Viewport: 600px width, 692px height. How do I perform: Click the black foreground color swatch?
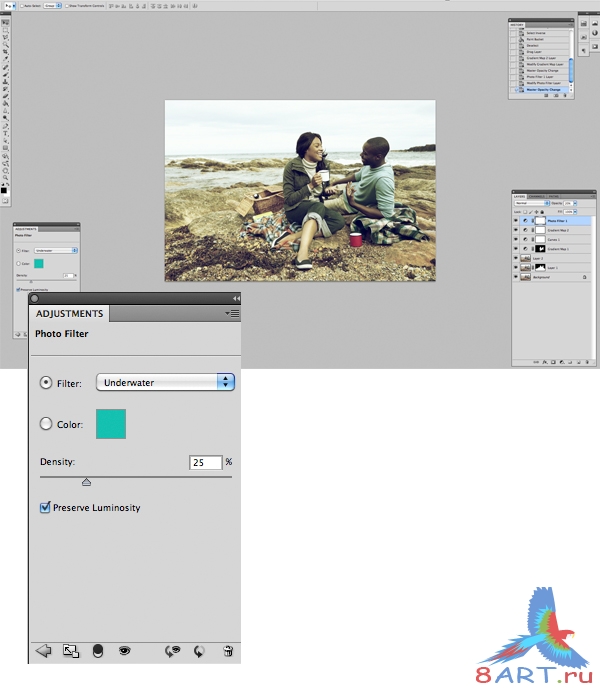4,190
